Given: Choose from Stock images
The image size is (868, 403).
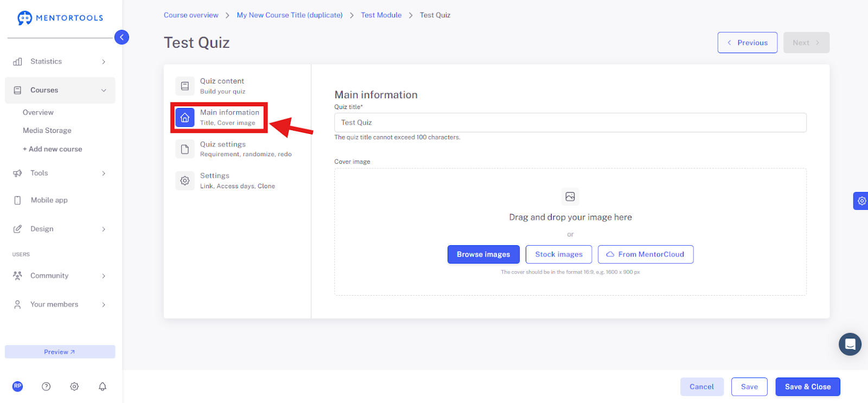Looking at the screenshot, I should 559,254.
